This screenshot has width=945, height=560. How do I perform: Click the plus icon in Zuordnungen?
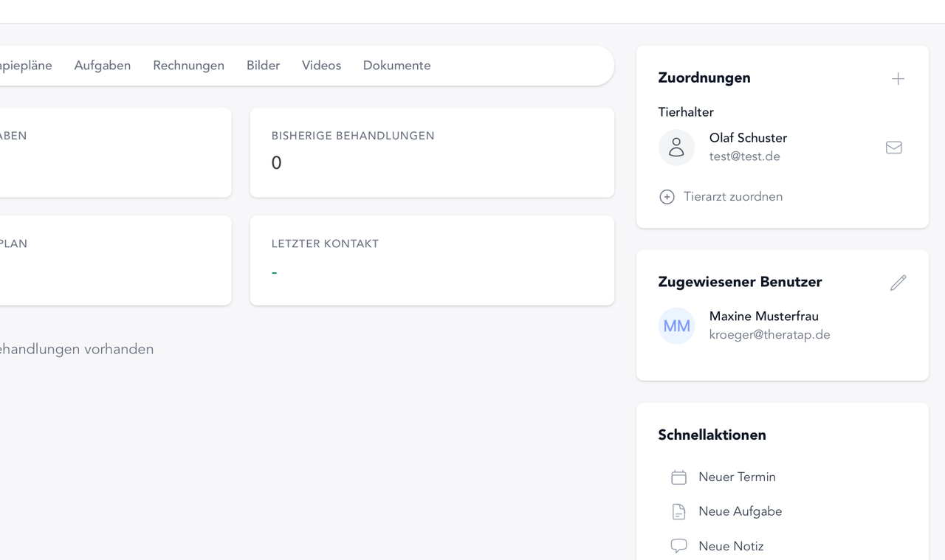(x=898, y=79)
